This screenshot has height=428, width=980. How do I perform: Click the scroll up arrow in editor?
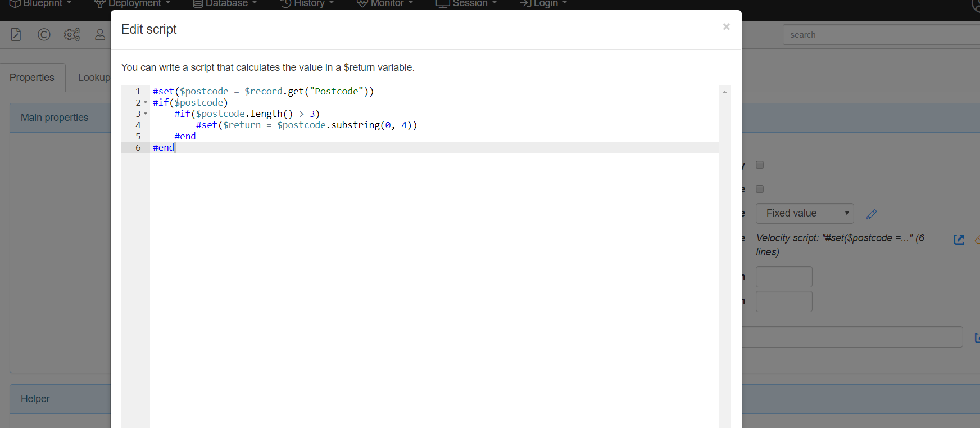click(724, 92)
